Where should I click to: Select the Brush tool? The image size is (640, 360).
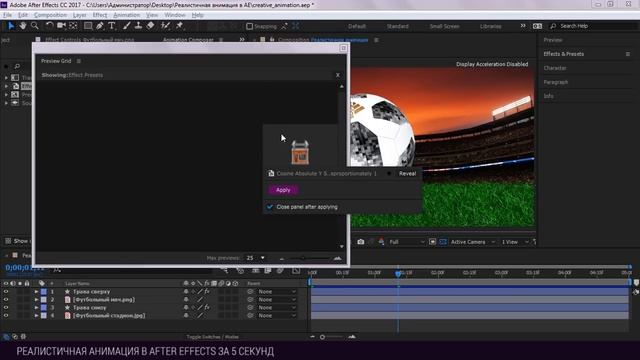pos(127,26)
